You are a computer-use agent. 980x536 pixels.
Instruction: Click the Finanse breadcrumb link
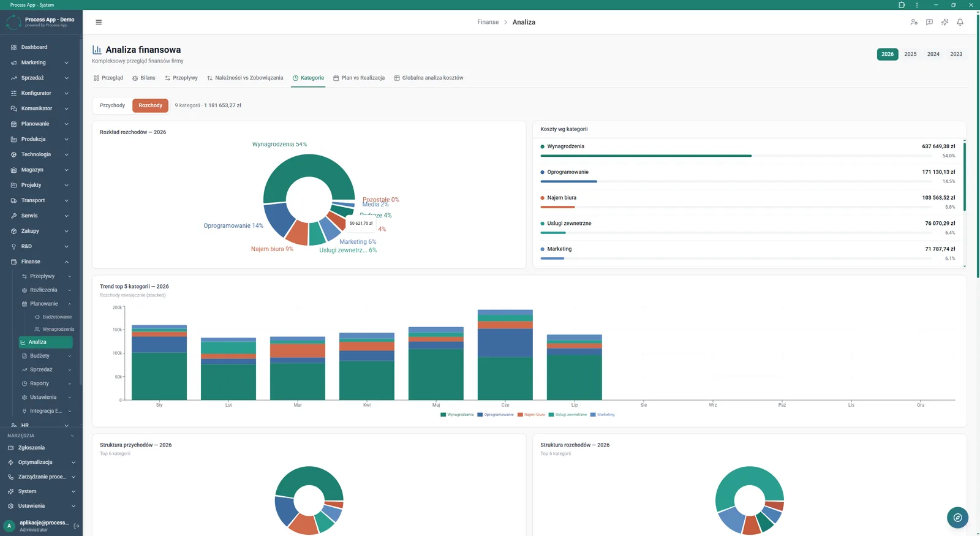[x=488, y=22]
